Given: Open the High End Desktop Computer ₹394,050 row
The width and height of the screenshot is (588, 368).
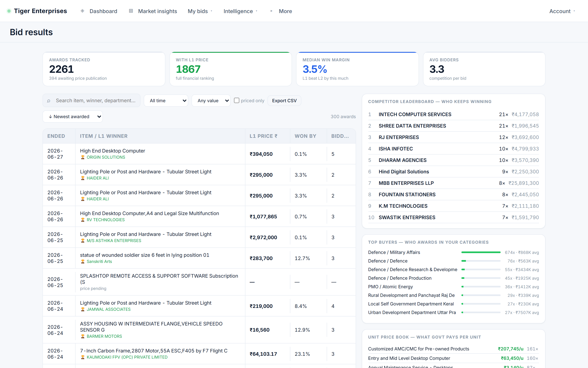Looking at the screenshot, I should (x=199, y=154).
